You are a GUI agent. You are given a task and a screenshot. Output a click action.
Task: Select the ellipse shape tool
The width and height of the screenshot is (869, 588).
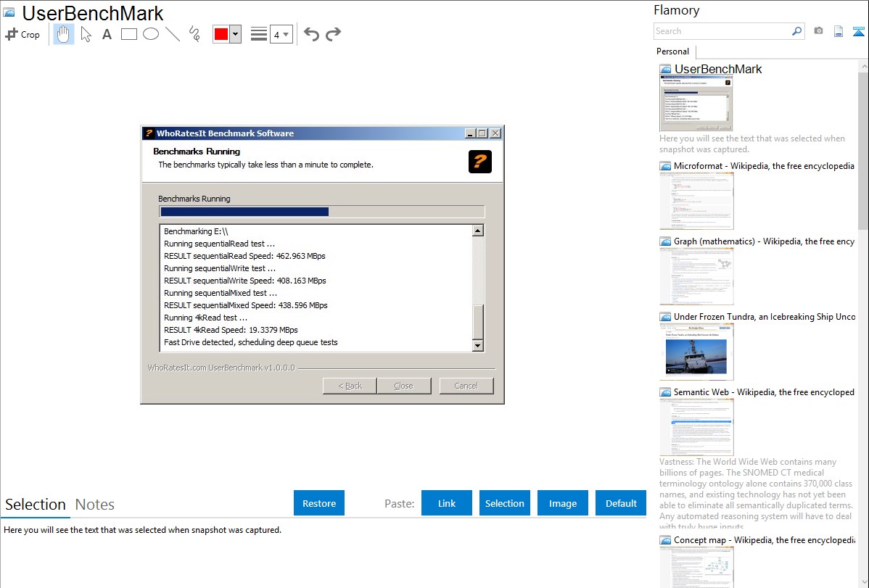click(x=151, y=34)
